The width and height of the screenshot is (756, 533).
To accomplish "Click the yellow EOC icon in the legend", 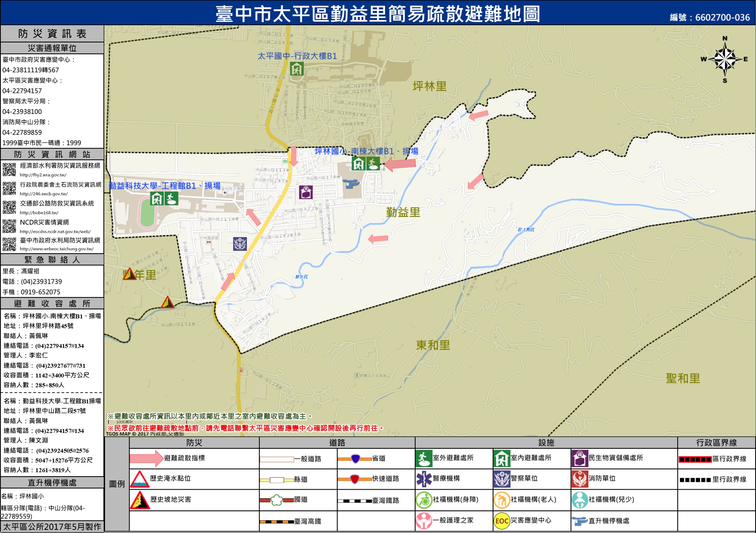I will pyautogui.click(x=502, y=521).
